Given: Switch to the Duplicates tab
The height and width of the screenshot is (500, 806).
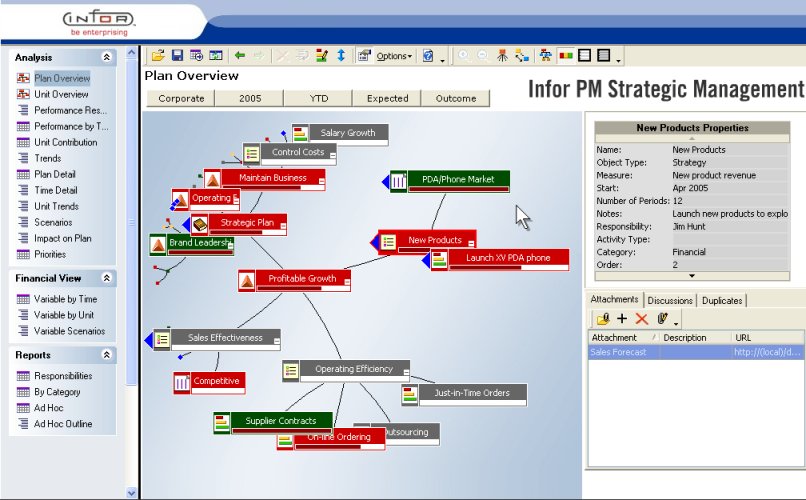Looking at the screenshot, I should click(722, 300).
